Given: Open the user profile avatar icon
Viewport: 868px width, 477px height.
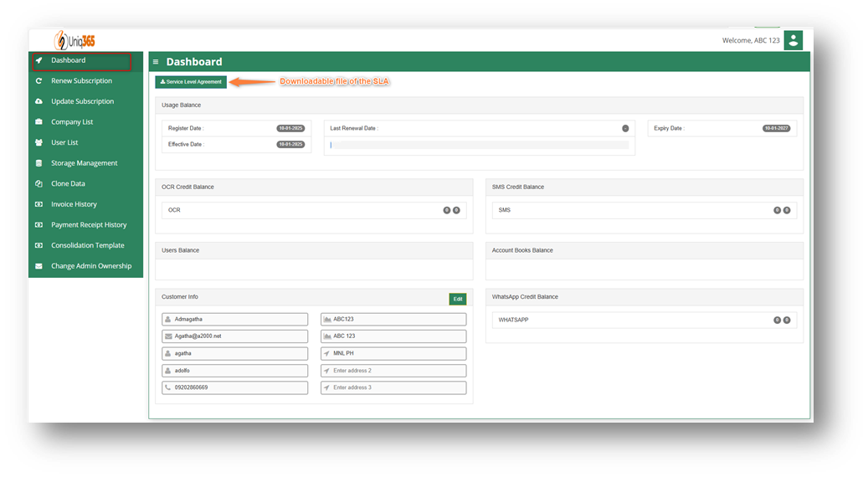Looking at the screenshot, I should tap(794, 40).
